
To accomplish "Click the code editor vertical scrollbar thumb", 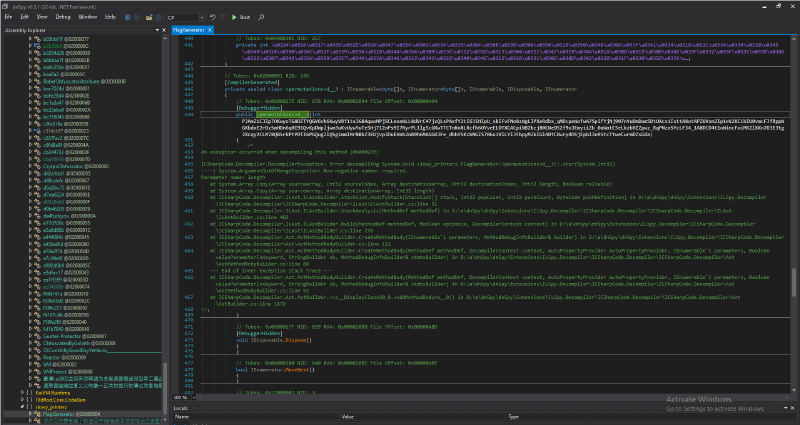I will coord(794,282).
